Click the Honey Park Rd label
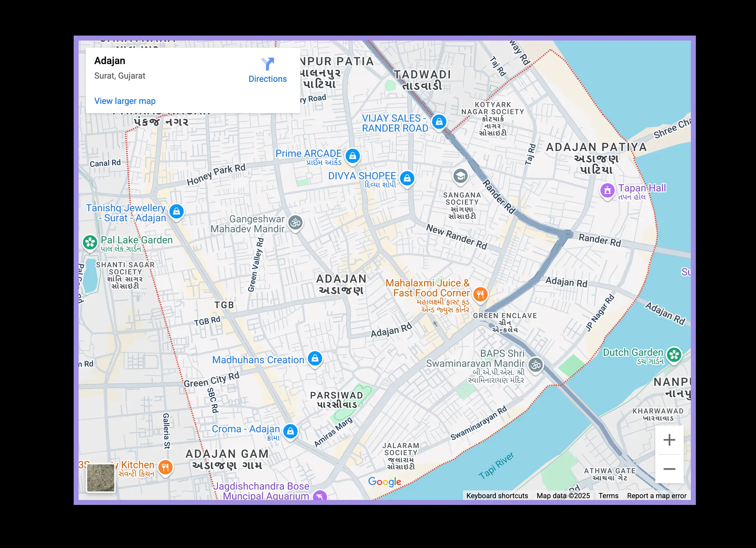The width and height of the screenshot is (756, 548). pyautogui.click(x=216, y=175)
